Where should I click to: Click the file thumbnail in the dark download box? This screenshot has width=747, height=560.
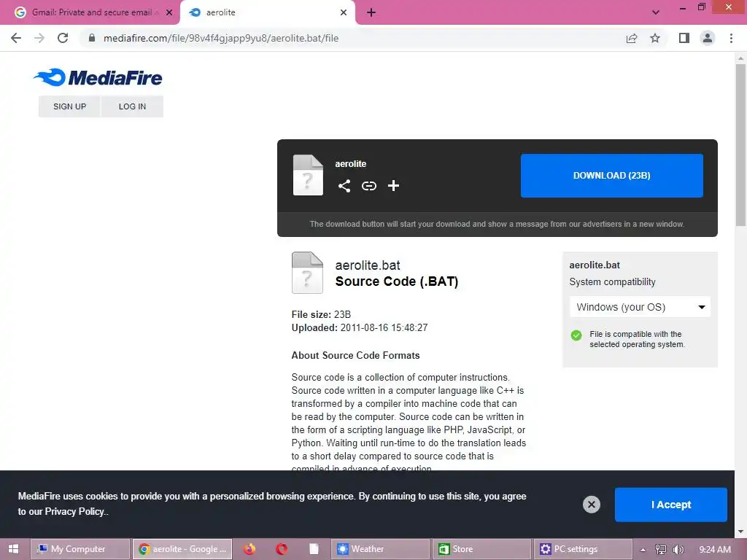pyautogui.click(x=308, y=175)
